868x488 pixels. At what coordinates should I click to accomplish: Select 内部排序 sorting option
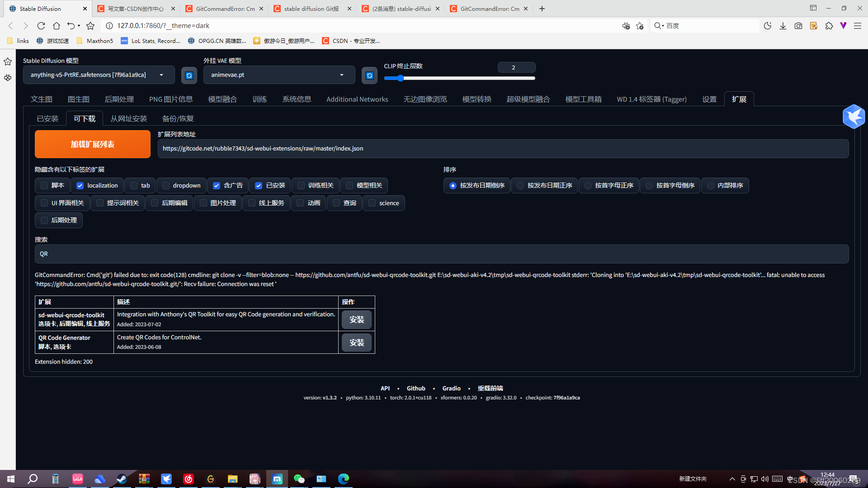tap(710, 185)
